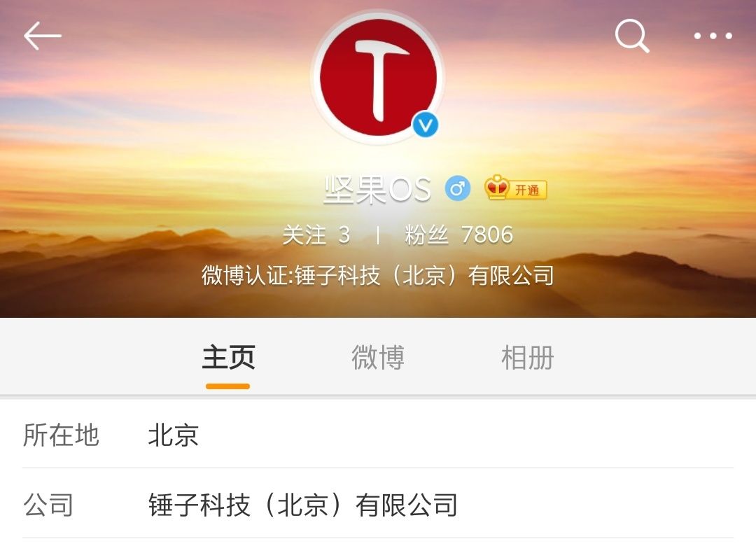Viewport: 756px width, 546px height.
Task: Switch to the 主页 tab
Action: [x=228, y=358]
